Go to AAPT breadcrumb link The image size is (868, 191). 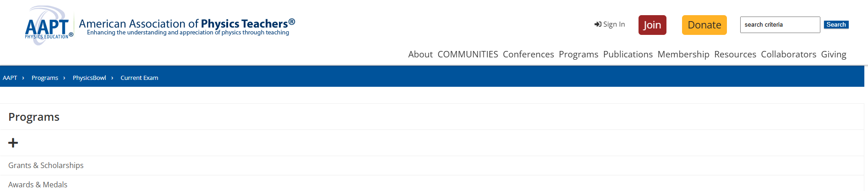point(10,78)
